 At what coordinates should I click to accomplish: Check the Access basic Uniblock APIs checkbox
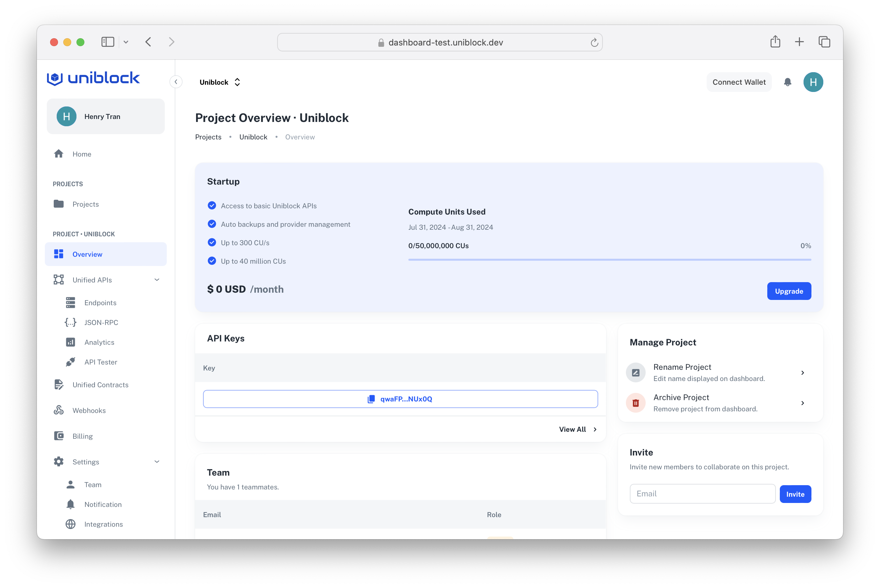212,205
